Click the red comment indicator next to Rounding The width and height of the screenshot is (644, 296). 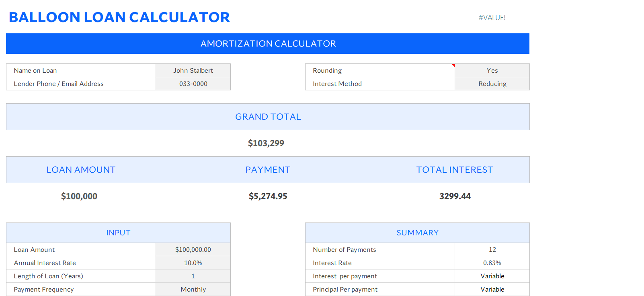453,65
